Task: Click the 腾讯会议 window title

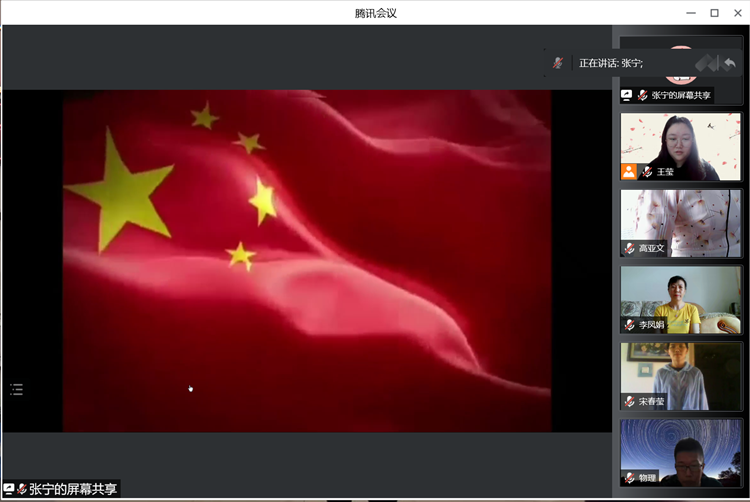Action: [375, 13]
